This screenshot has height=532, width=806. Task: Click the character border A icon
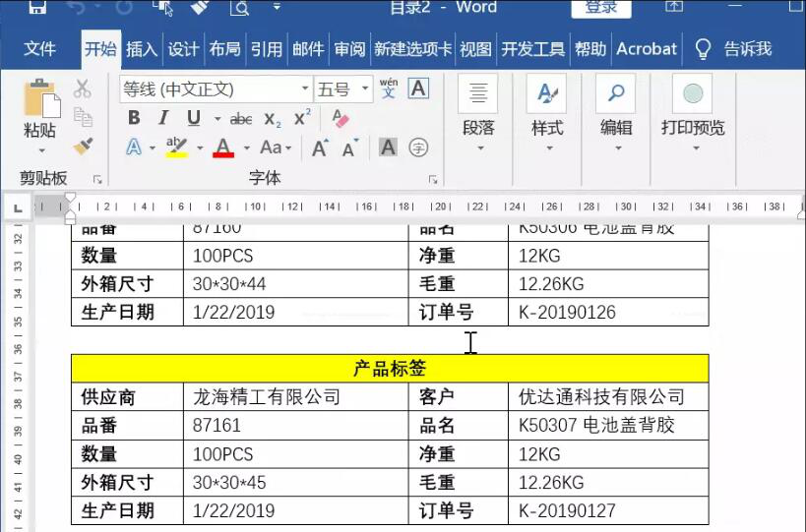pos(418,89)
